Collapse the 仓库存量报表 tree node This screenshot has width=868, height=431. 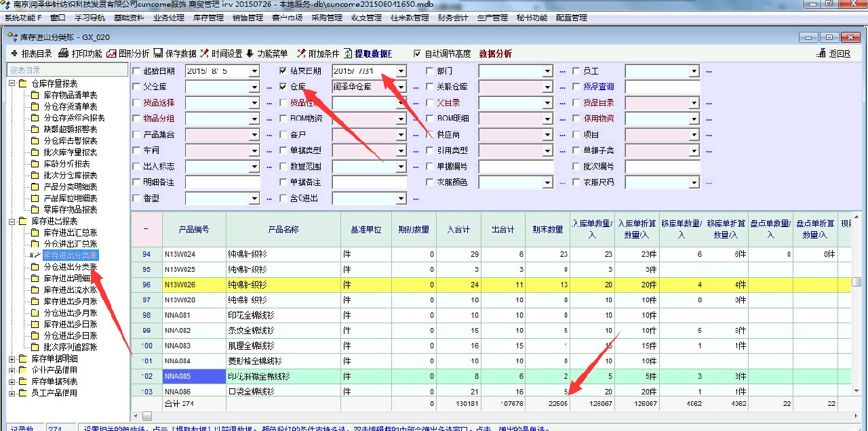[12, 83]
